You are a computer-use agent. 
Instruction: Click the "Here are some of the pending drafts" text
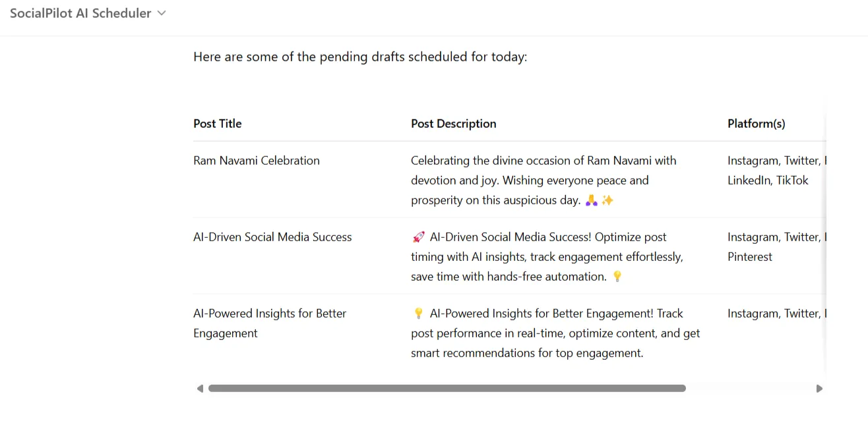click(360, 57)
